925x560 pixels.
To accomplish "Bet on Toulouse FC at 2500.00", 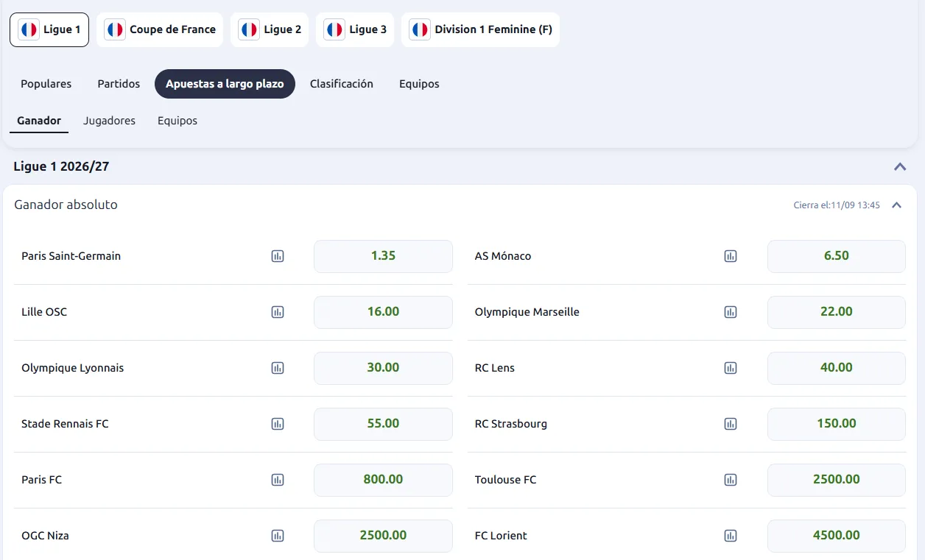I will (837, 480).
